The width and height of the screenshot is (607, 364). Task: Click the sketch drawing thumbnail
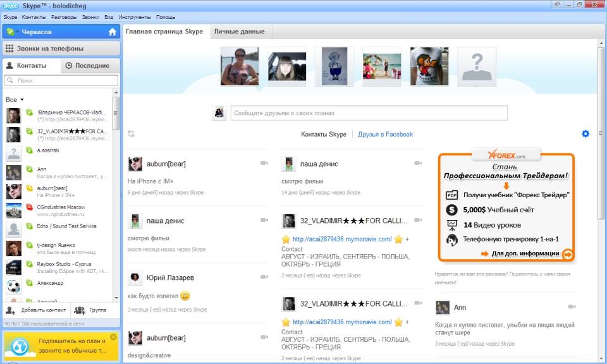pos(334,66)
